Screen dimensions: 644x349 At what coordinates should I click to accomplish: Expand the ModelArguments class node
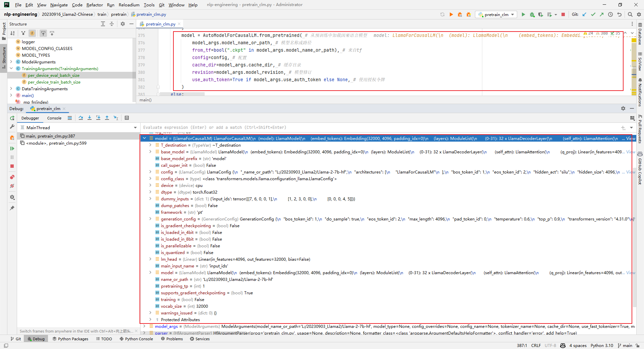click(x=11, y=62)
